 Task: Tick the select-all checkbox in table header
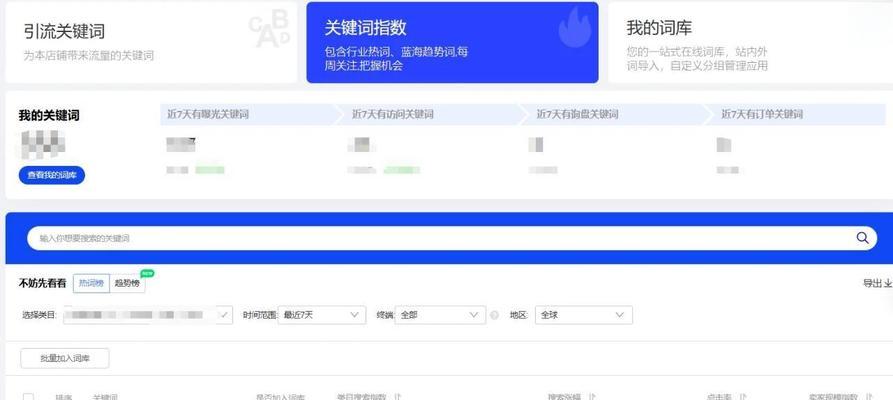[x=28, y=397]
